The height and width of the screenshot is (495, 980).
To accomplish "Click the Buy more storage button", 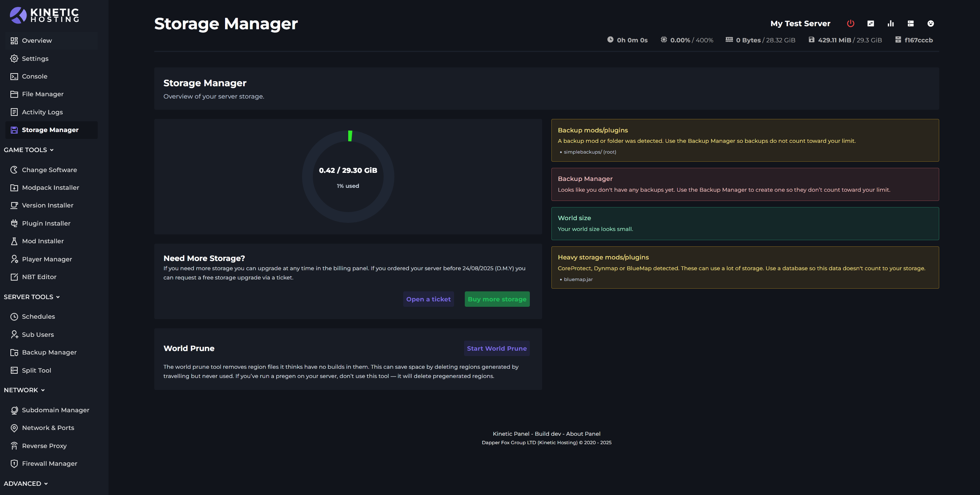I will pos(497,299).
